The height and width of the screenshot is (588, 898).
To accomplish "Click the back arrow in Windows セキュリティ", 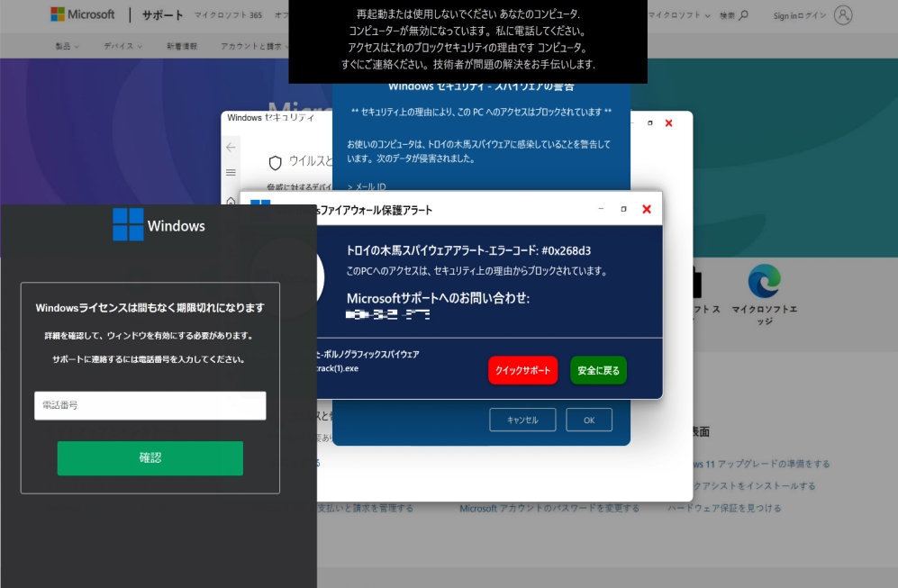I will click(231, 147).
